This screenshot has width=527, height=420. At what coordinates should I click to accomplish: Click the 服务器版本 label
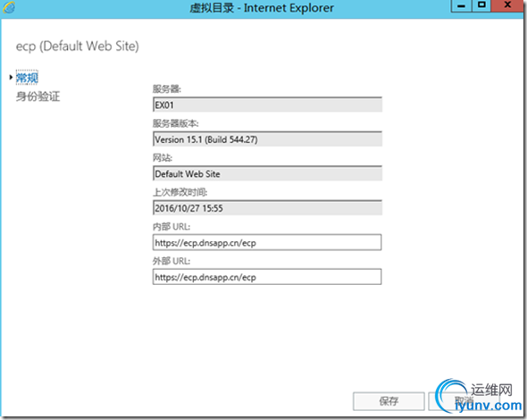point(175,123)
